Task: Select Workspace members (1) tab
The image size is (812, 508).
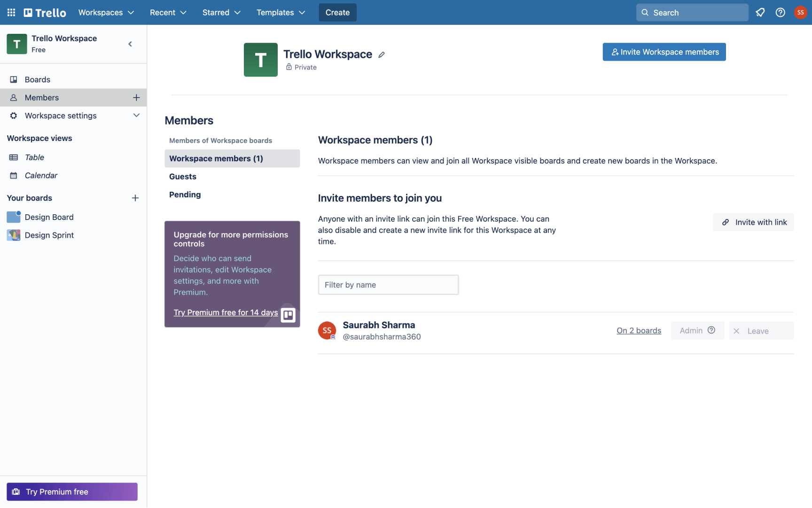Action: pos(232,159)
